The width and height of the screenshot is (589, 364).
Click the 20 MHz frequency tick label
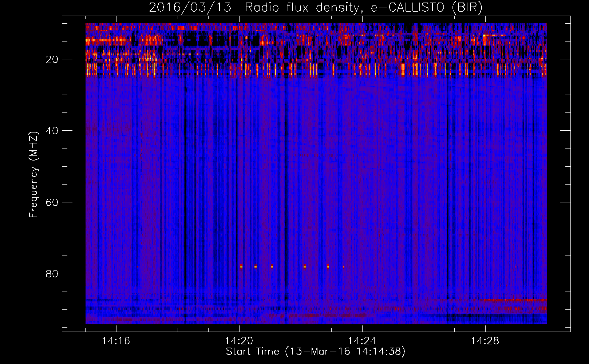[52, 59]
